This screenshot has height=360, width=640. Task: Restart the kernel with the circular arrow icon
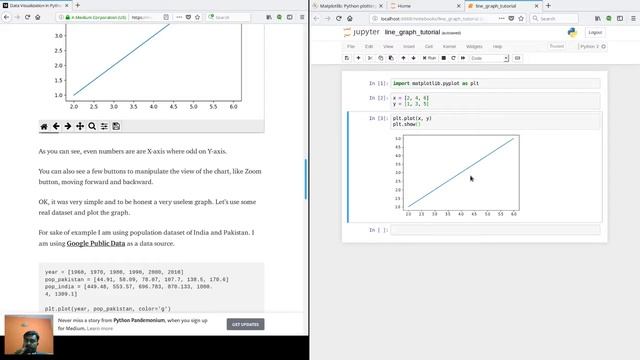pyautogui.click(x=453, y=58)
